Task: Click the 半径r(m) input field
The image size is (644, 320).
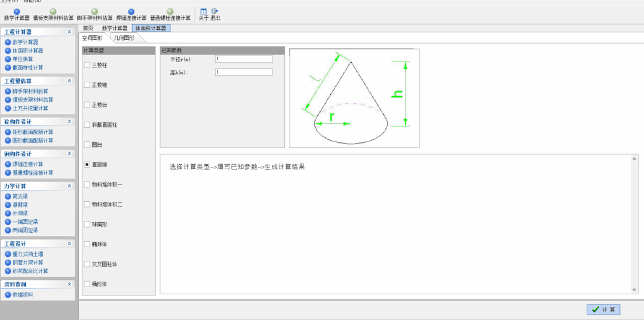Action: 243,59
